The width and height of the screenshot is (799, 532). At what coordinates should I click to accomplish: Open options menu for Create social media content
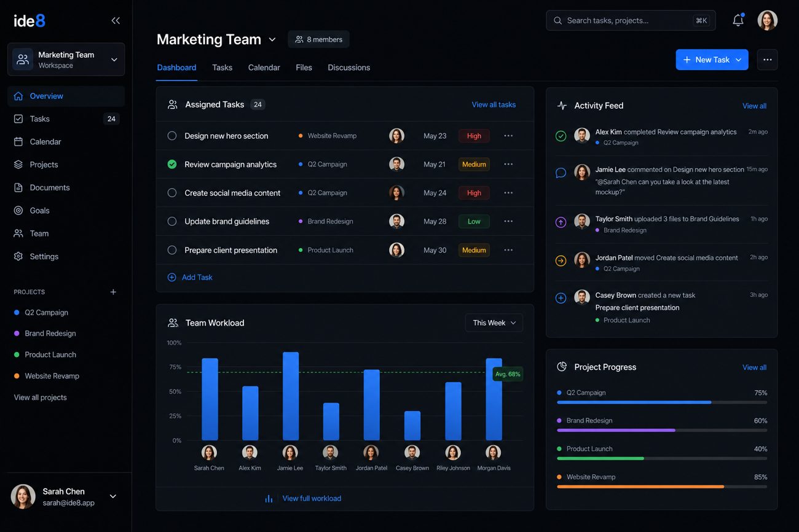508,193
